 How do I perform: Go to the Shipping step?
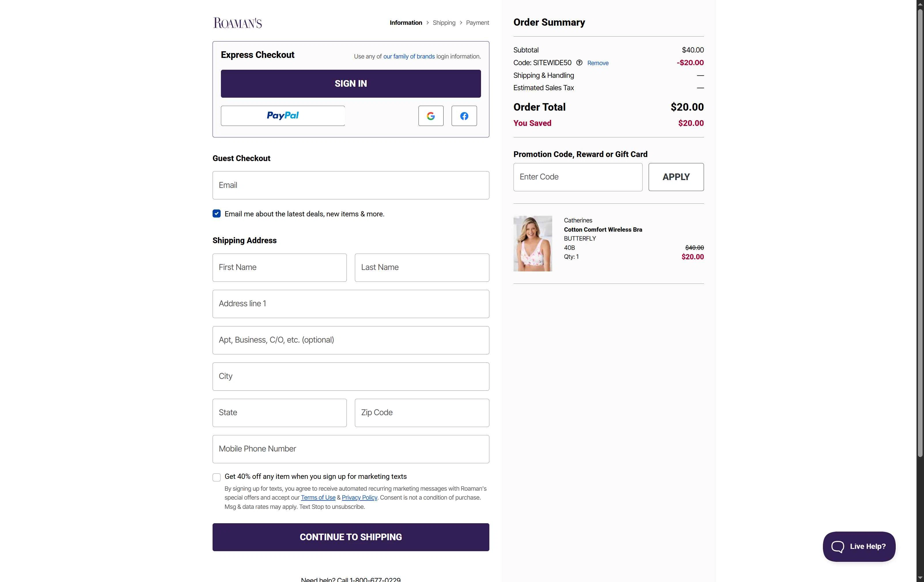tap(444, 23)
